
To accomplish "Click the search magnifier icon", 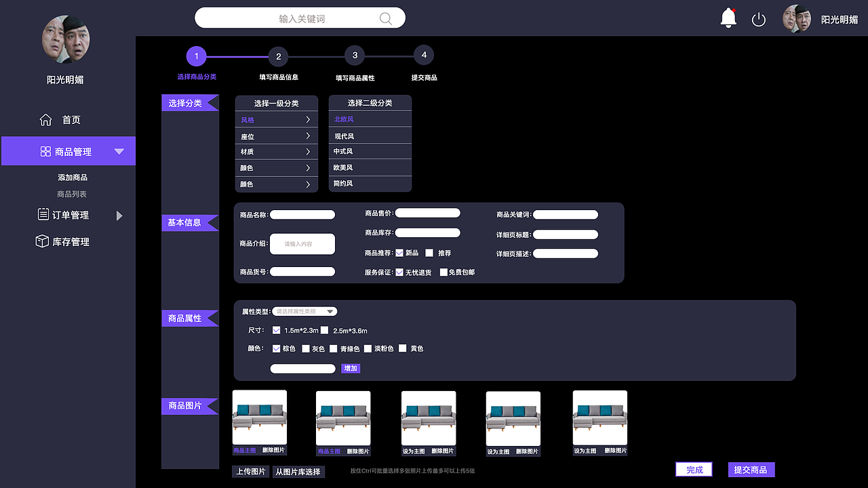I will click(x=385, y=18).
